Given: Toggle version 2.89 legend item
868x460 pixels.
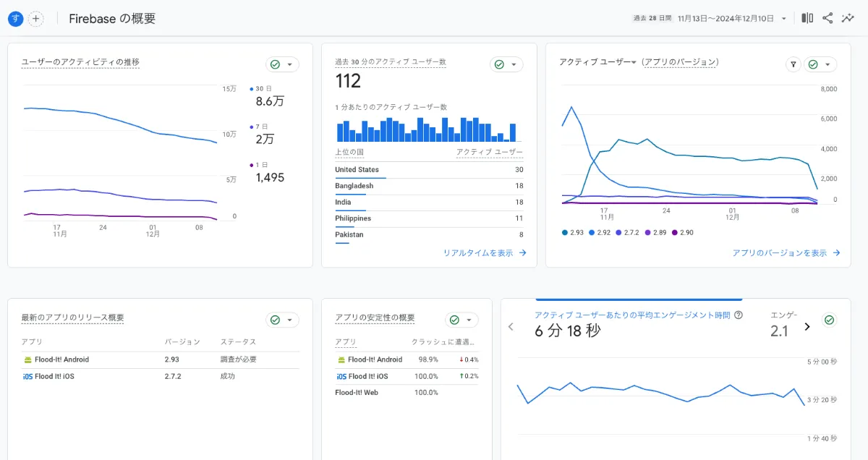Looking at the screenshot, I should (655, 233).
